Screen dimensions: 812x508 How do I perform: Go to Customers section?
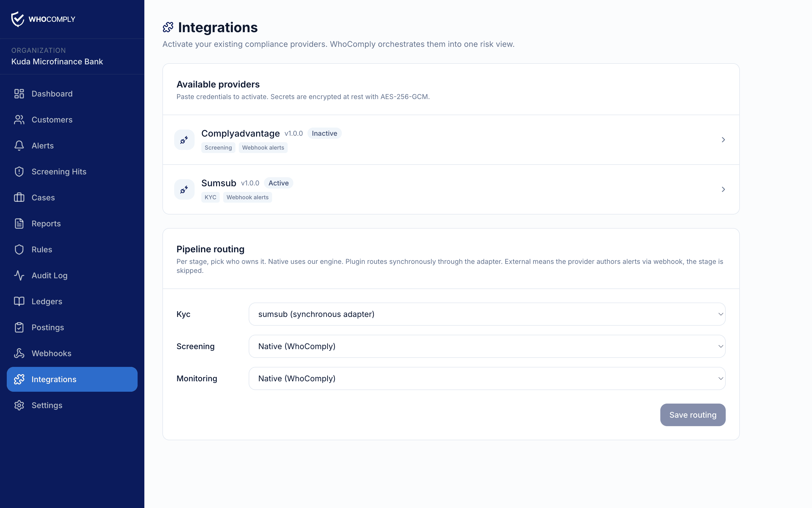click(72, 120)
